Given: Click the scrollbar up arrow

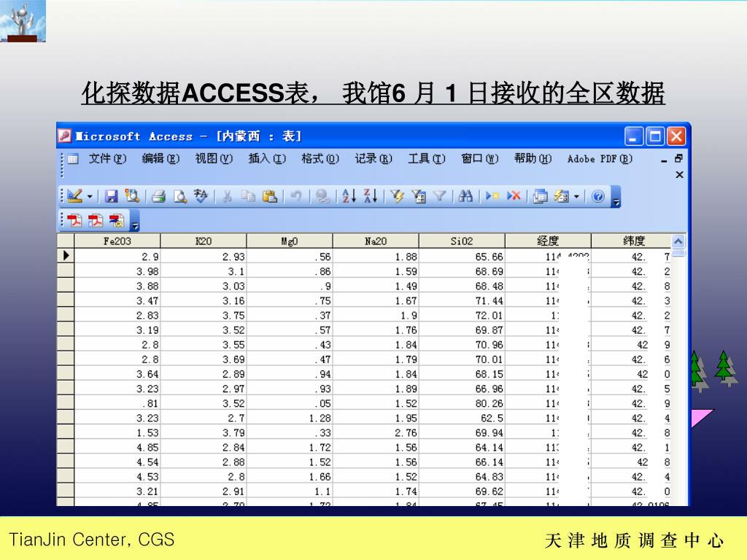Looking at the screenshot, I should pyautogui.click(x=678, y=241).
